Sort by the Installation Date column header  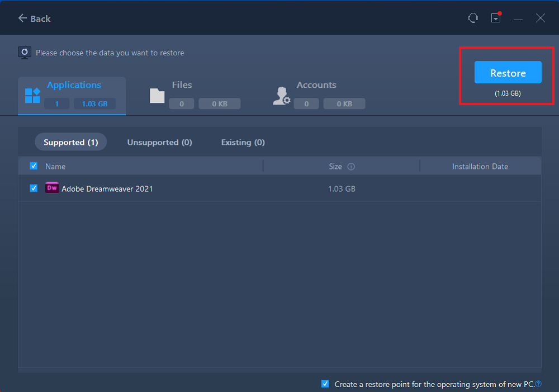point(480,166)
